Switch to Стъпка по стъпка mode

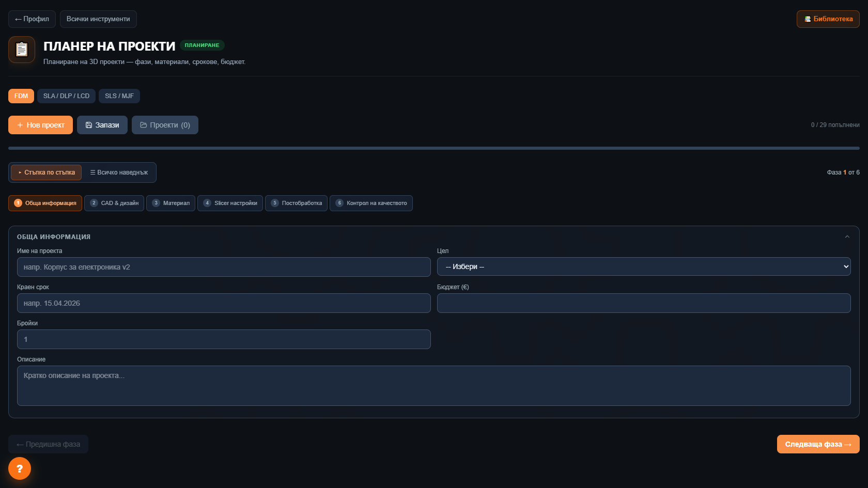(47, 172)
